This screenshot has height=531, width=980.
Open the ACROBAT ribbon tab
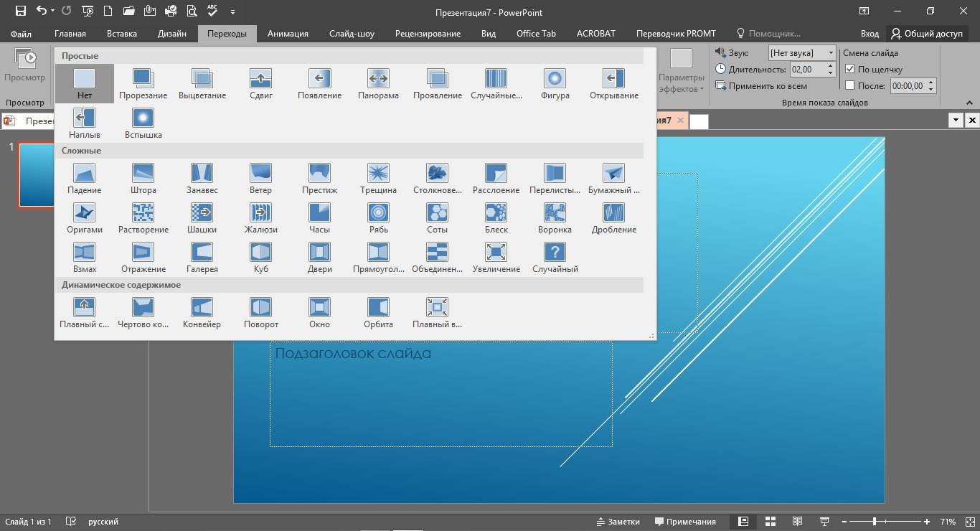(x=596, y=34)
